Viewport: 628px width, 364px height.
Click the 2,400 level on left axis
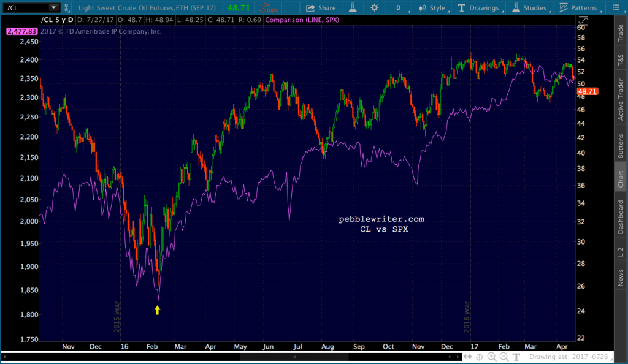click(x=29, y=60)
